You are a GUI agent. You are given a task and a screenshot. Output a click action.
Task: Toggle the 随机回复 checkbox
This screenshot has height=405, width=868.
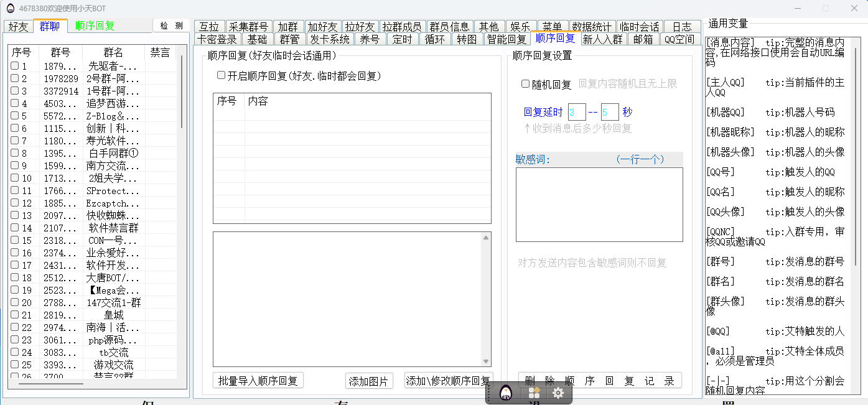(x=525, y=84)
